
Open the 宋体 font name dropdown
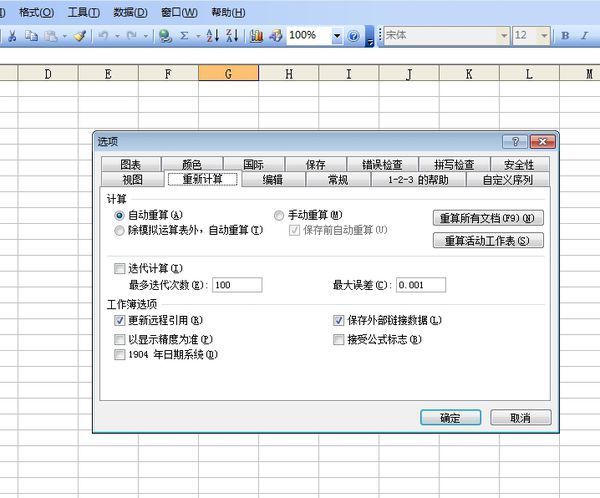click(504, 36)
